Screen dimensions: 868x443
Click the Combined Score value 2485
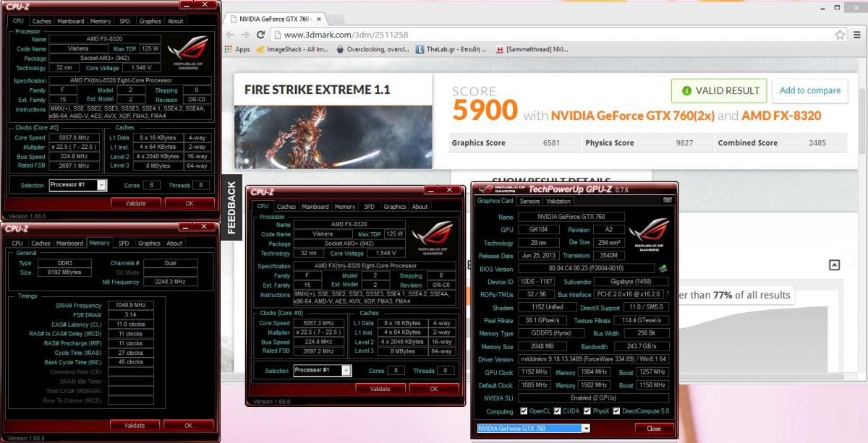point(817,143)
